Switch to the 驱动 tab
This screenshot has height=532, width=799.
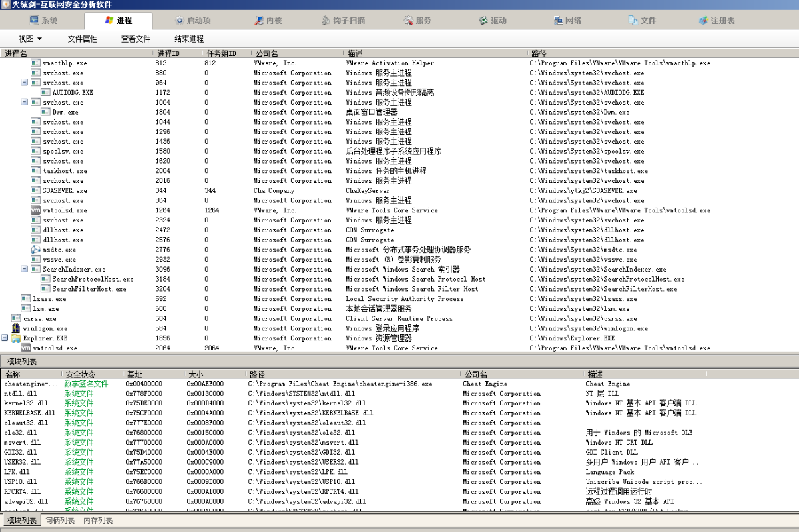click(x=493, y=21)
